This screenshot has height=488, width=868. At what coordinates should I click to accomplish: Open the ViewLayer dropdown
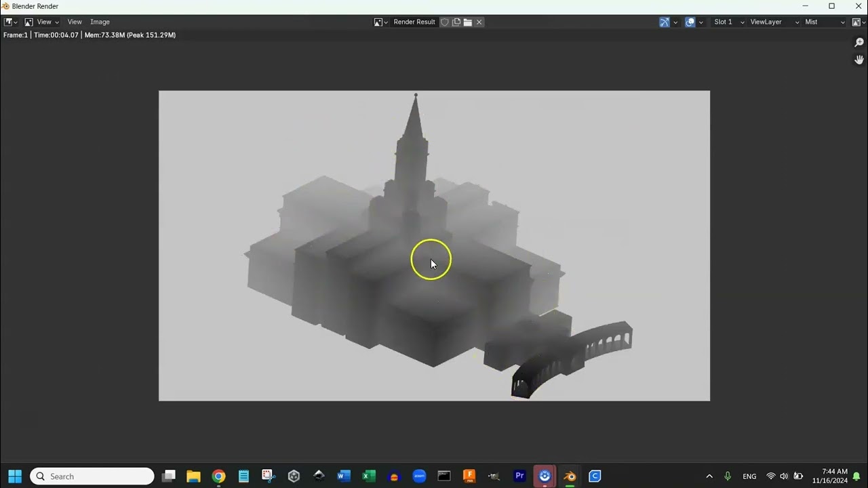point(774,22)
